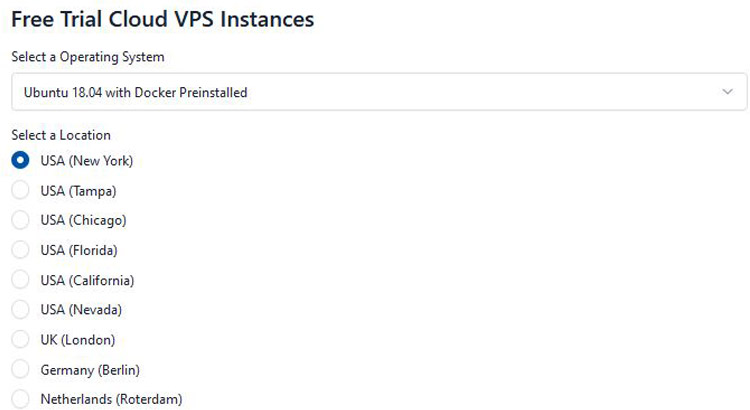Screen dimensions: 750x410
Task: Click the "USA (Nevada)" label text
Action: [81, 310]
